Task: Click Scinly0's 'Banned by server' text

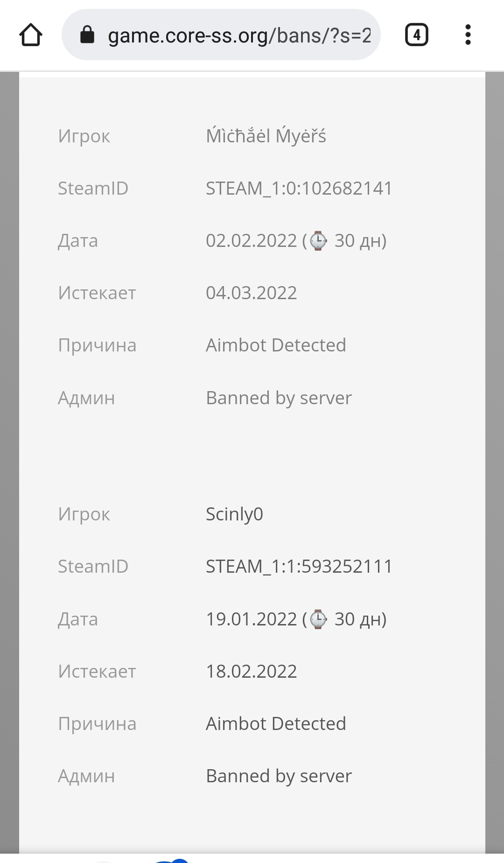Action: click(279, 776)
